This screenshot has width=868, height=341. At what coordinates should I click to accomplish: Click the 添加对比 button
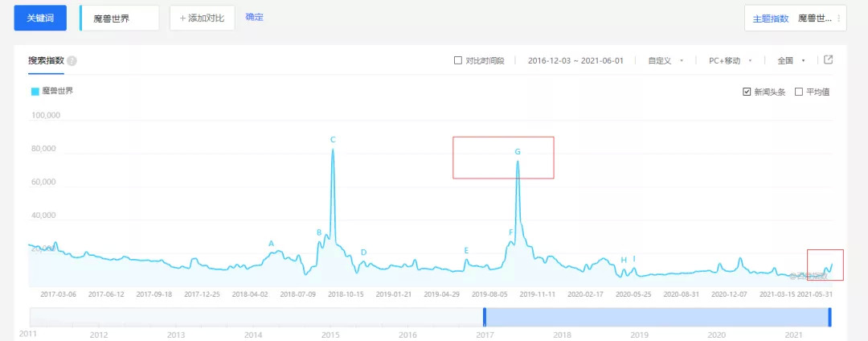202,18
